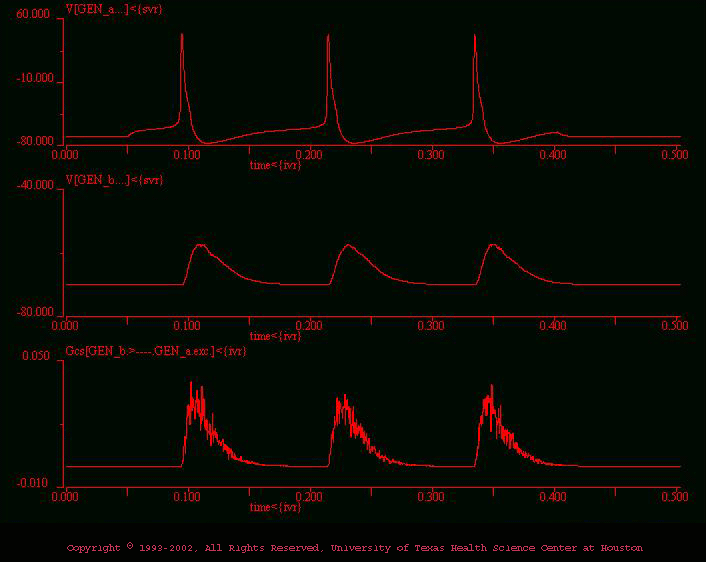Click the third spike peak in top plot
This screenshot has height=562, width=706.
click(x=474, y=34)
